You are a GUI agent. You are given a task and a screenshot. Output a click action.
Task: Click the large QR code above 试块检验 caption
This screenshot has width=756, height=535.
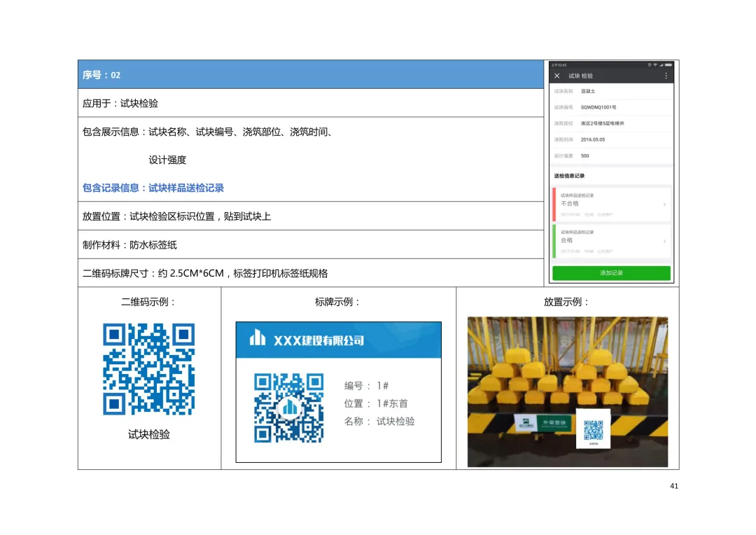coord(148,369)
